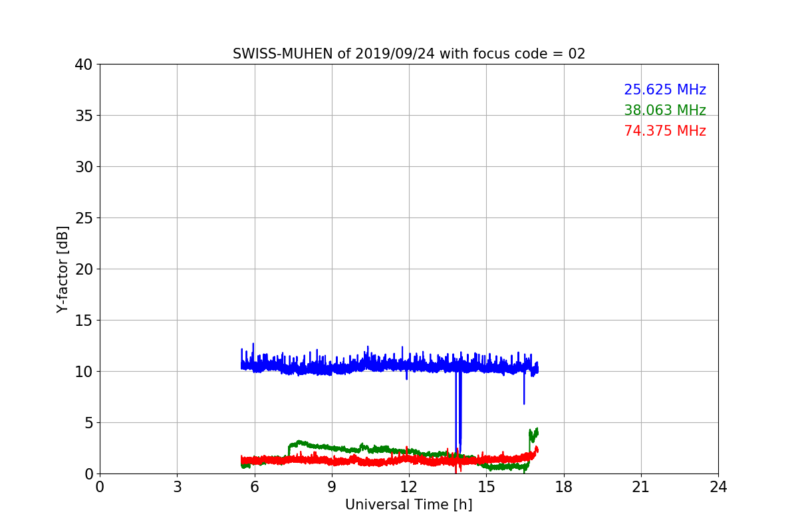Click the y-axis tick label 25

point(83,218)
